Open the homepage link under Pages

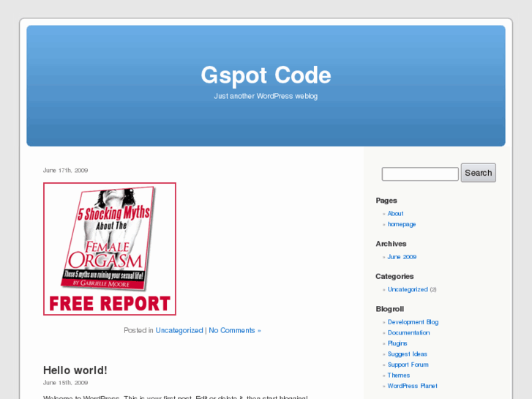click(402, 225)
